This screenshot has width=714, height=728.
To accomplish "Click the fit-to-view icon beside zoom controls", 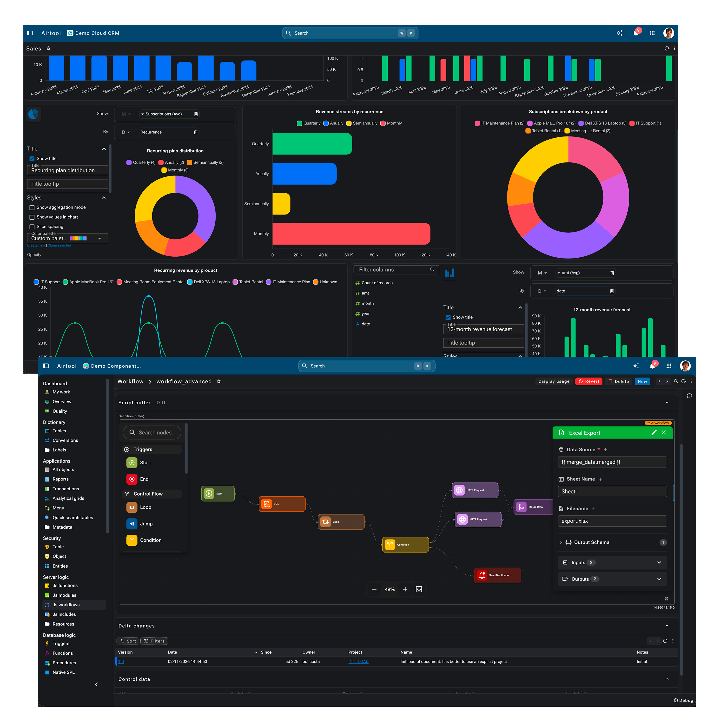I will point(419,589).
